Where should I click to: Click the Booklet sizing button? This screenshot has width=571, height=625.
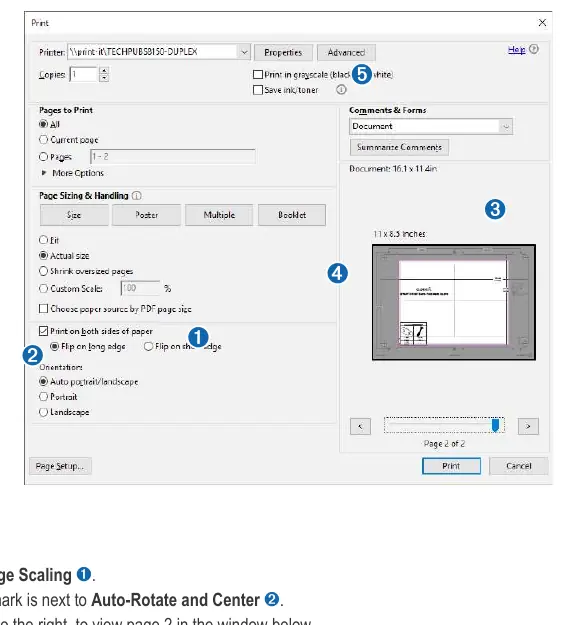pos(292,215)
